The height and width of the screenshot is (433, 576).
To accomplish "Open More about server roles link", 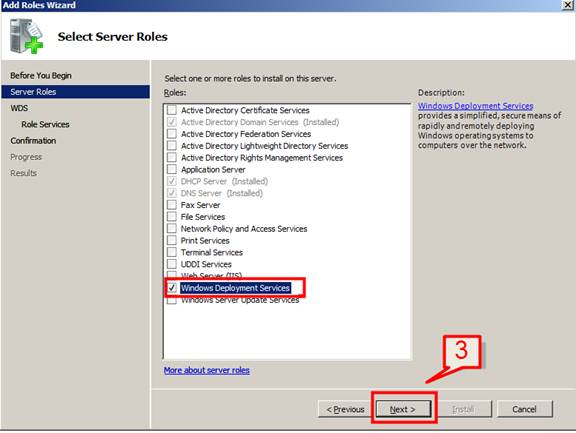I will [207, 370].
